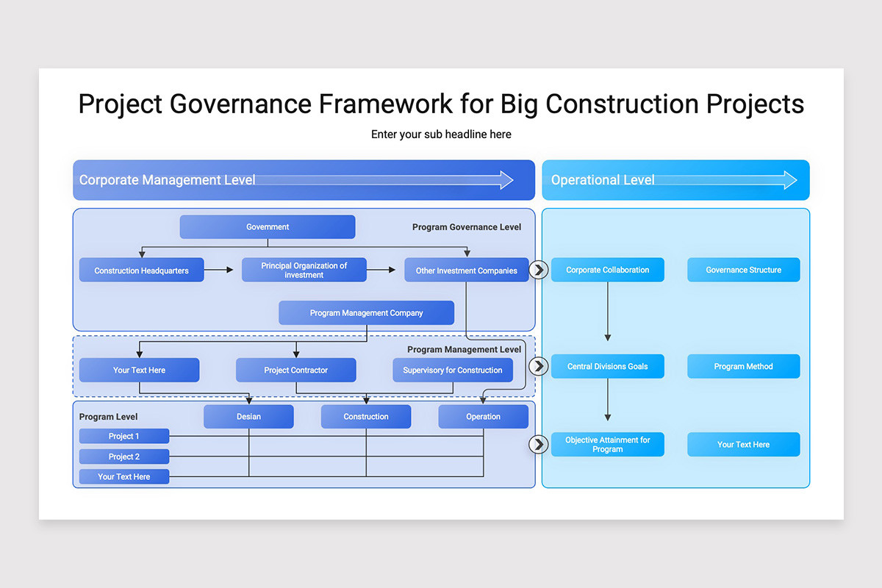Image resolution: width=882 pixels, height=588 pixels.
Task: Click the Supervisory for Construction box
Action: point(452,370)
